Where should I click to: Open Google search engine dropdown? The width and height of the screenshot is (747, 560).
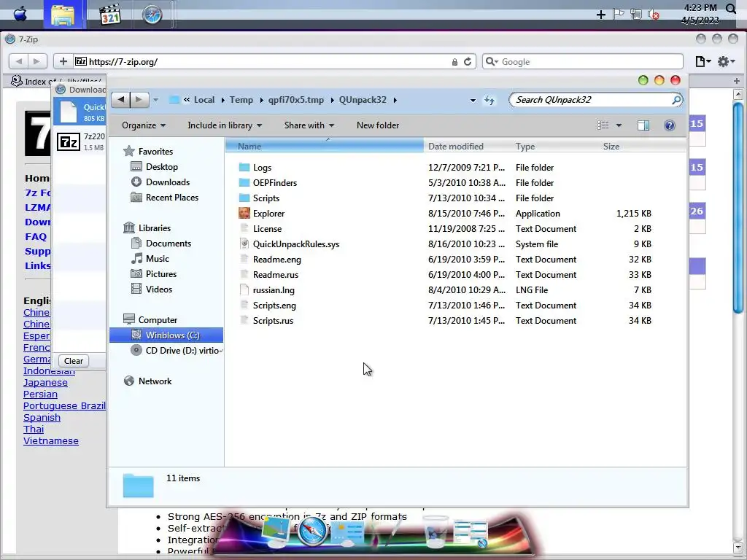point(492,62)
